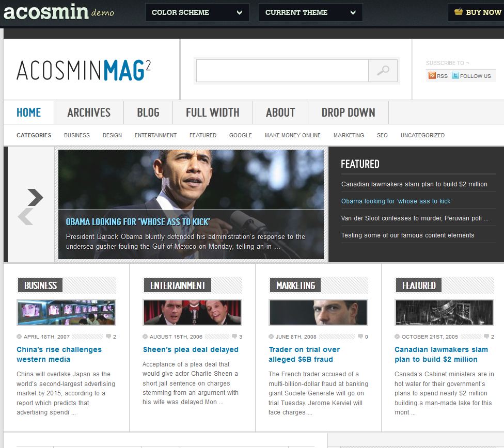Open the Archives navigation tab

click(89, 113)
